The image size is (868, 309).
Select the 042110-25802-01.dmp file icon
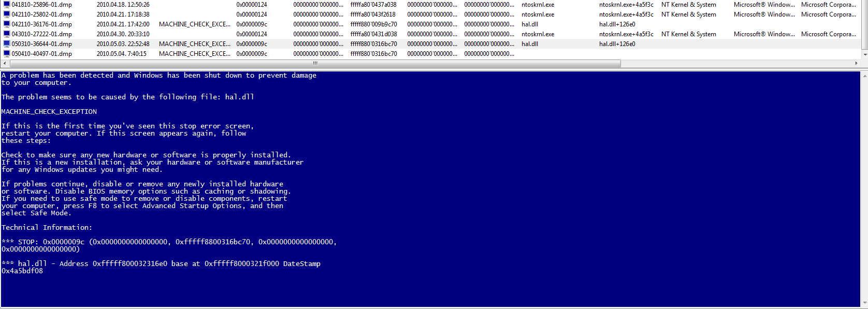7,14
